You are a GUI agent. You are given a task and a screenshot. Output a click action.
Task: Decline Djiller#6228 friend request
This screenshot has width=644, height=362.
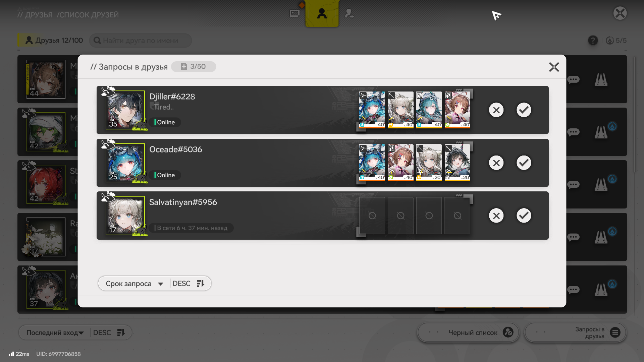[496, 110]
